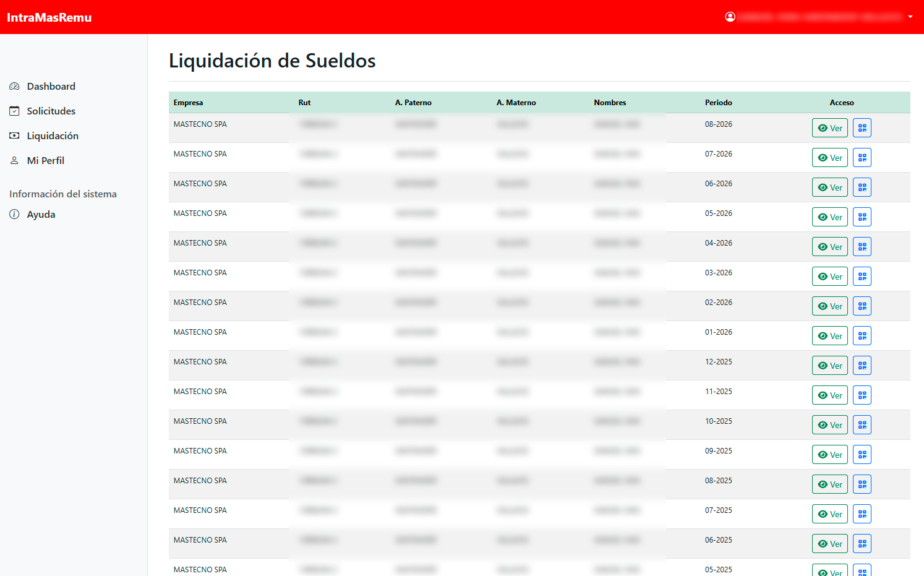View the payslip for period 08-2026
The height and width of the screenshot is (576, 924).
[x=830, y=128]
